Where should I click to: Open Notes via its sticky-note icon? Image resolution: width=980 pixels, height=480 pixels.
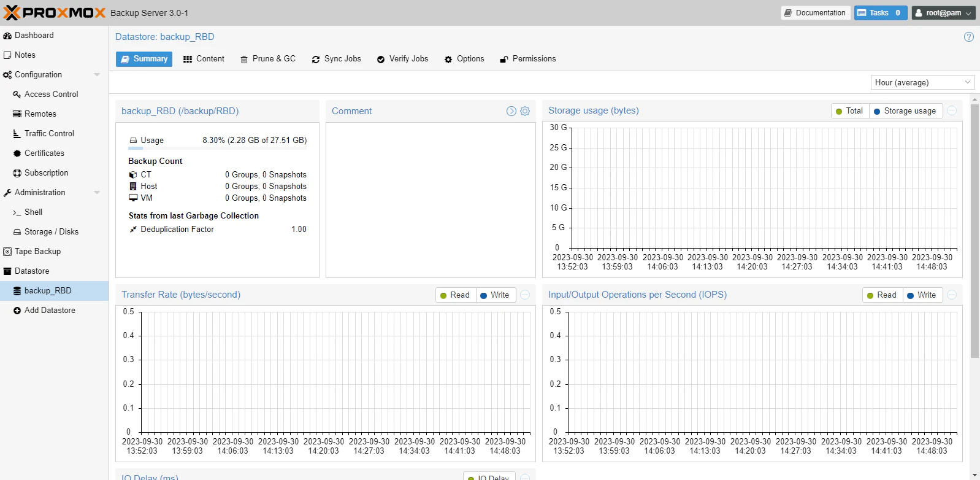click(x=7, y=55)
